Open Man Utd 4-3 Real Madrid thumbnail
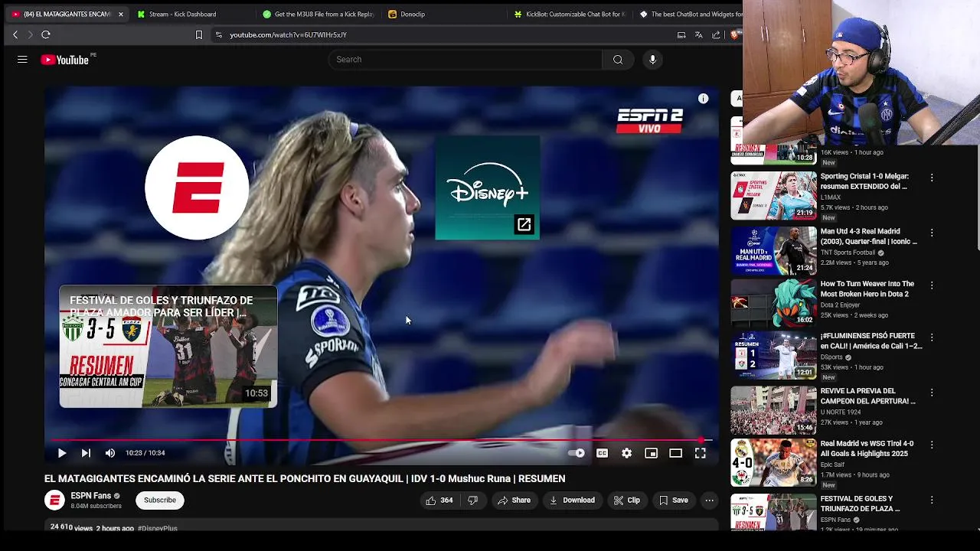This screenshot has height=551, width=980. click(x=773, y=250)
